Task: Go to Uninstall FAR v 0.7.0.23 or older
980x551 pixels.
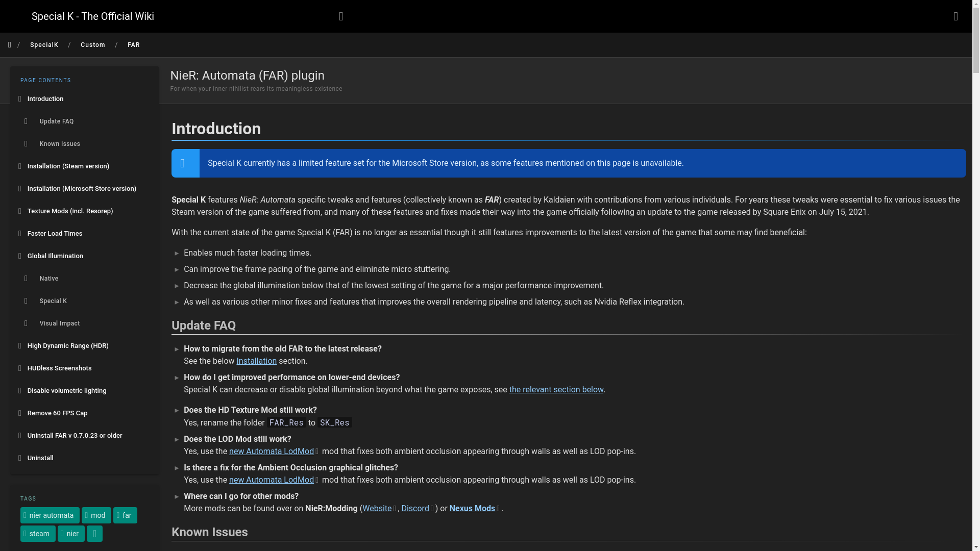Action: pyautogui.click(x=85, y=436)
